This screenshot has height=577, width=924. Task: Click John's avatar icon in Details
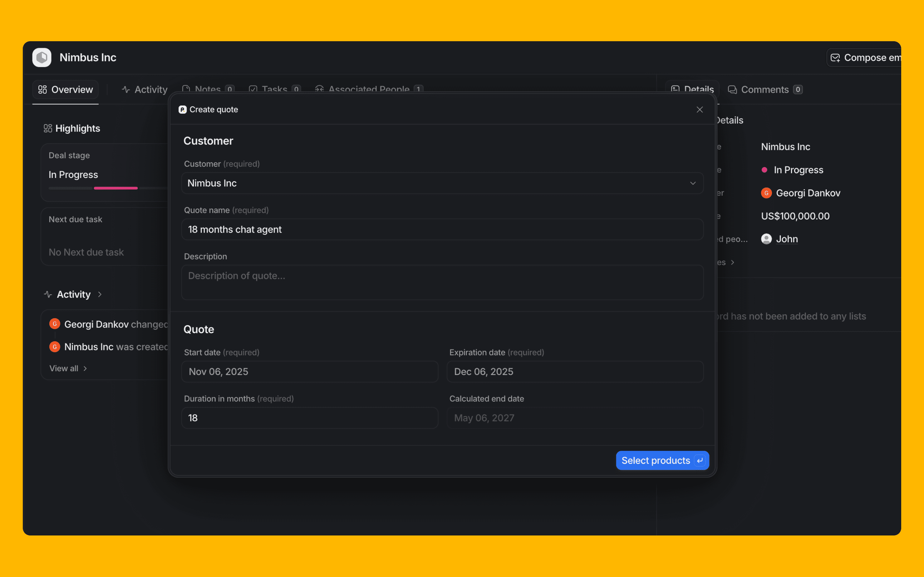[x=766, y=239]
